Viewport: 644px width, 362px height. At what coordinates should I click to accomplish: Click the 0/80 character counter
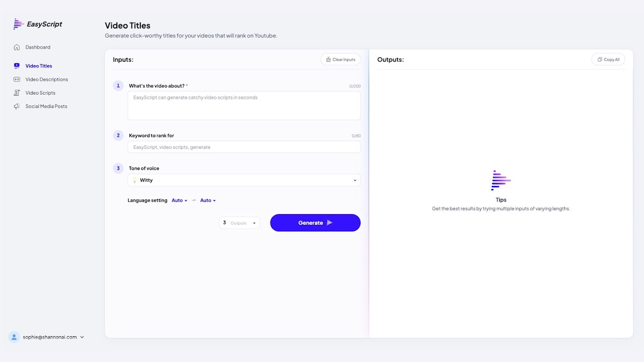[x=356, y=136]
